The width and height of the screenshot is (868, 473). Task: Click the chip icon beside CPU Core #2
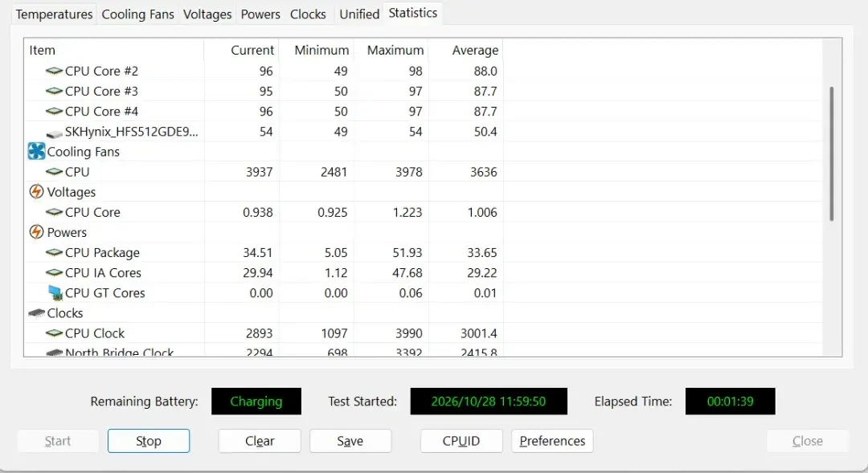(x=54, y=71)
